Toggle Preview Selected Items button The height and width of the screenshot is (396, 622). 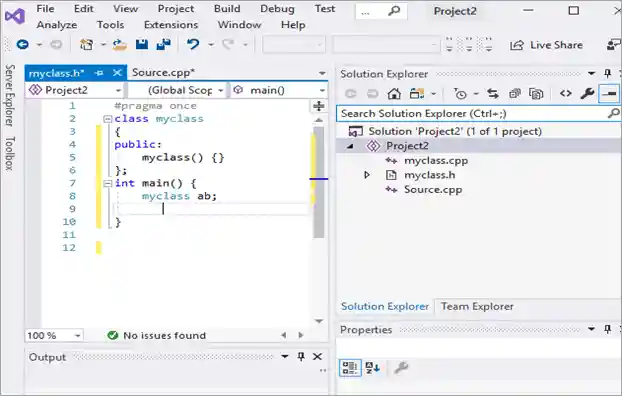[x=609, y=94]
